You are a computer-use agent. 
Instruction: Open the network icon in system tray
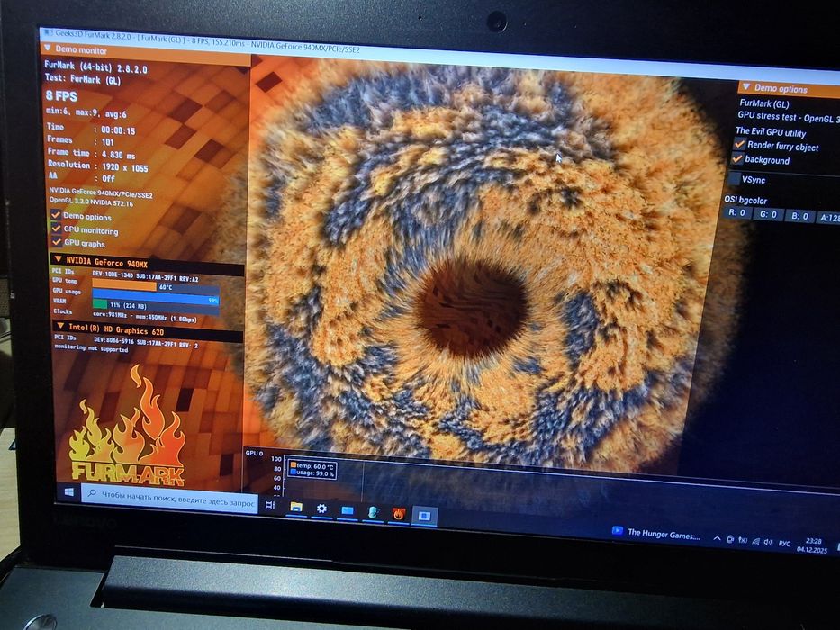756,541
